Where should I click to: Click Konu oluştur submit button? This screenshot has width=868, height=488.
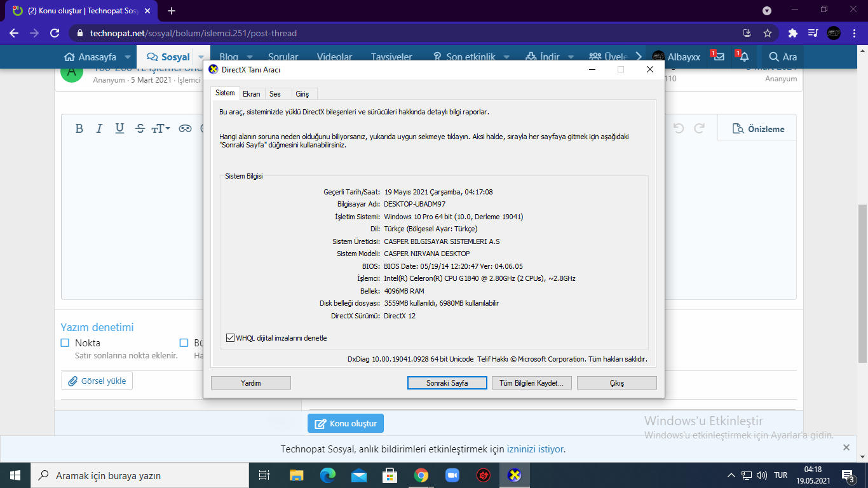tap(346, 423)
